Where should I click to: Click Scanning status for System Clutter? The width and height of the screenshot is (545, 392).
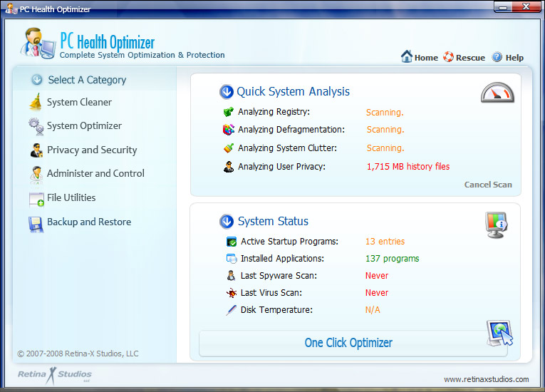point(385,148)
